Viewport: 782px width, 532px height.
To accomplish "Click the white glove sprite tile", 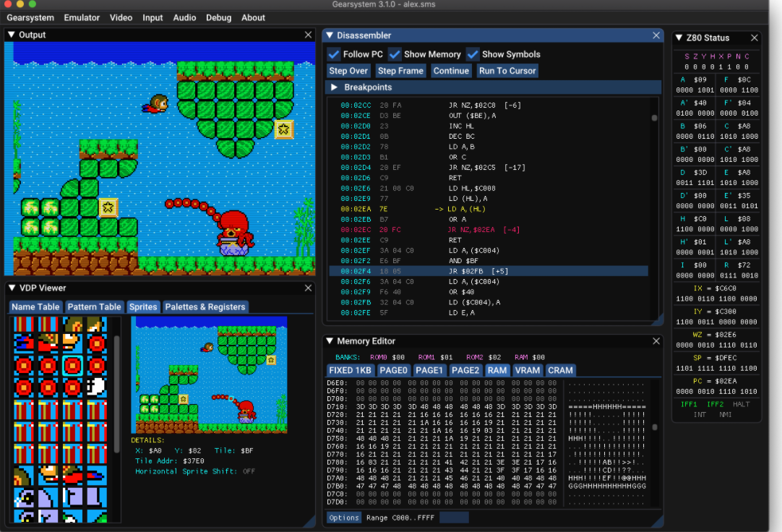I will 97,387.
